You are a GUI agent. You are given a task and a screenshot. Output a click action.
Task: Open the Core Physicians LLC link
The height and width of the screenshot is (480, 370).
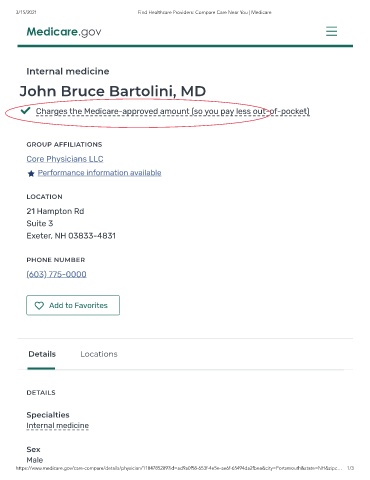coord(65,159)
